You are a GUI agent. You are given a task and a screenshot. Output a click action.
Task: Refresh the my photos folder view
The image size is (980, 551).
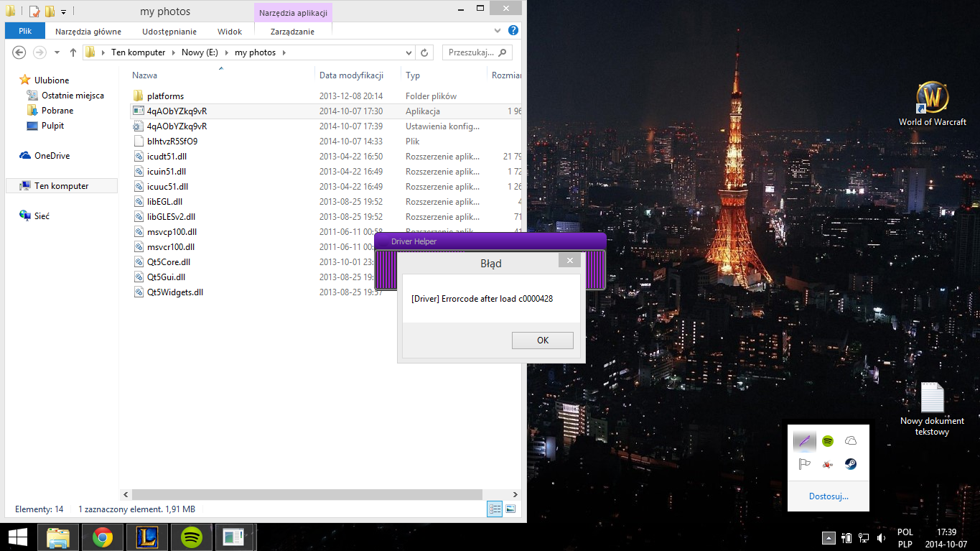pos(424,52)
